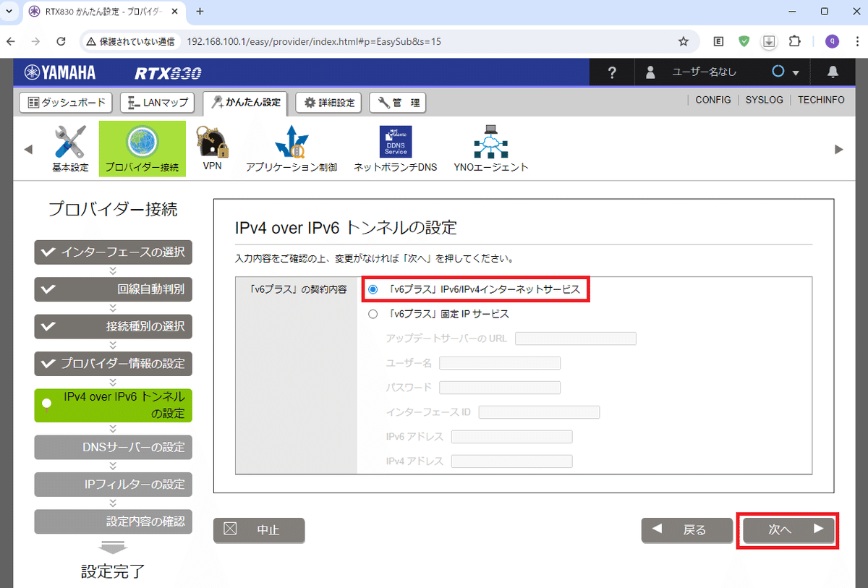
Task: Open the YNOエージェント network icon
Action: (490, 142)
